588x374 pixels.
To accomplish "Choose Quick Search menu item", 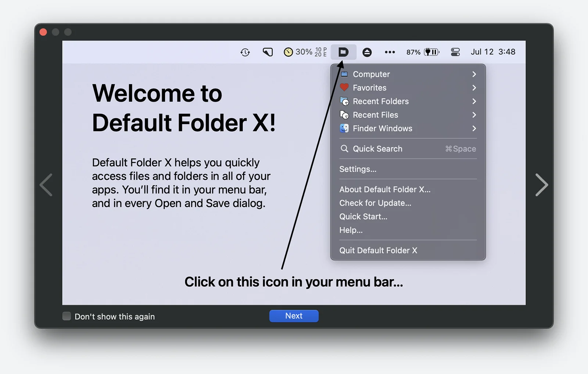I will 408,149.
